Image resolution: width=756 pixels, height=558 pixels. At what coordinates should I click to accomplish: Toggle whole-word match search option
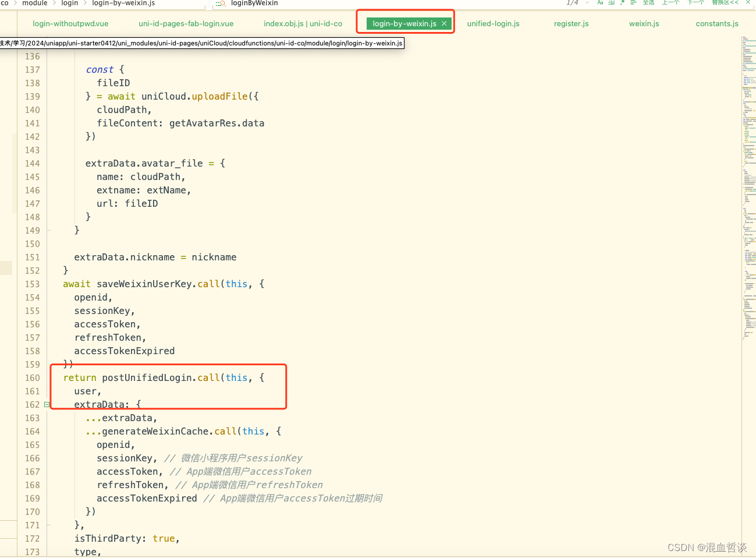point(611,2)
